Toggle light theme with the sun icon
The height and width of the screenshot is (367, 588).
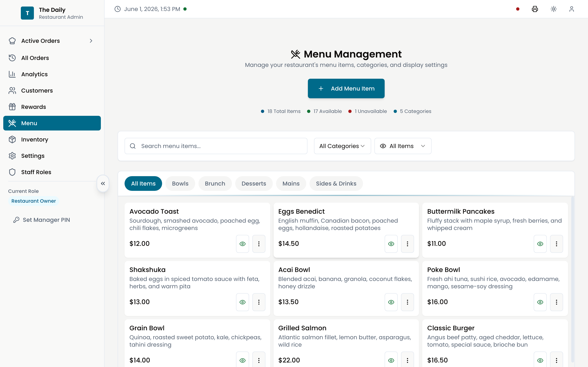point(553,9)
